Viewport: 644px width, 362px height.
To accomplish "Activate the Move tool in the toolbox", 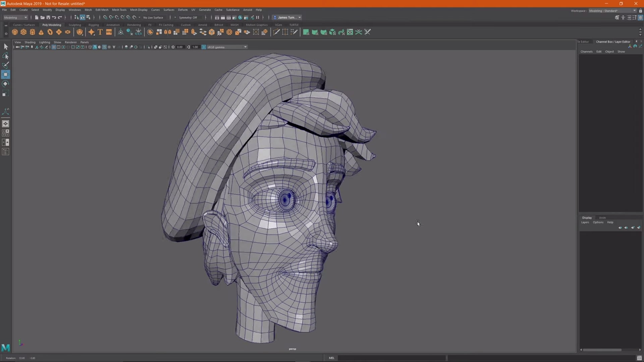I will [5, 74].
